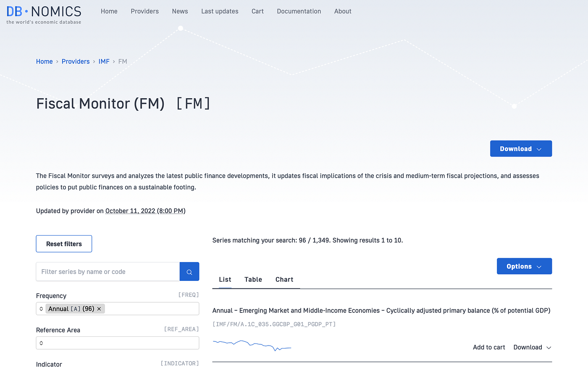588x367 pixels.
Task: Open the IMF breadcrumb link
Action: 104,61
